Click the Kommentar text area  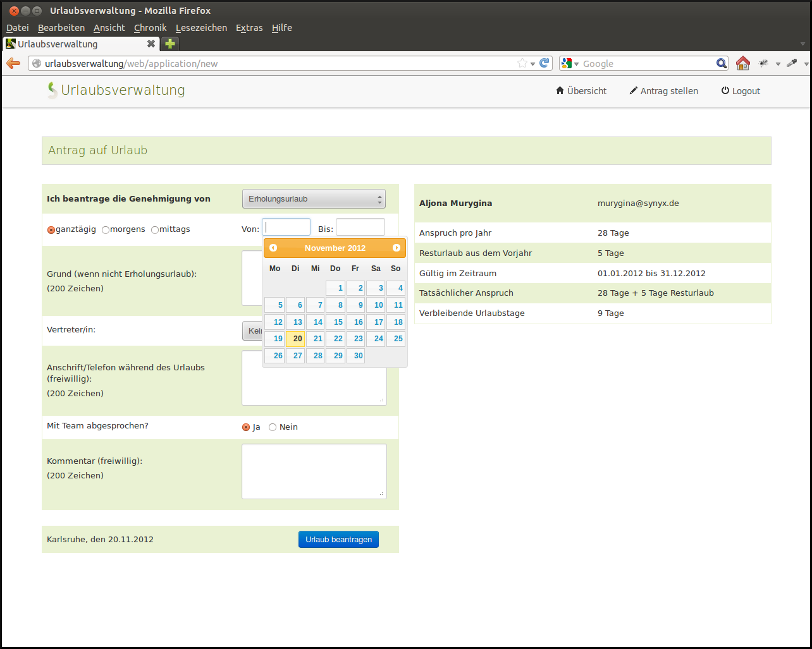[314, 471]
